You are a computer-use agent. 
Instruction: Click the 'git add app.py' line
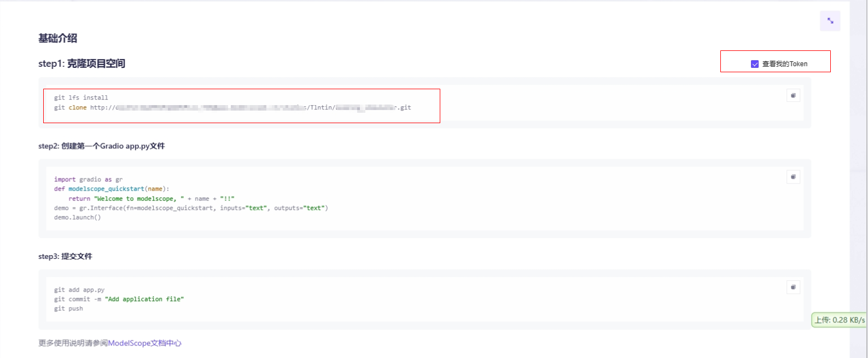tap(79, 290)
